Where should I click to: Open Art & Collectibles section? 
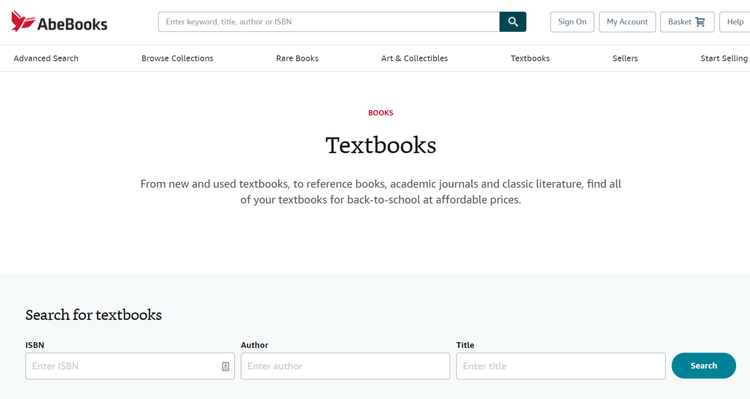[x=414, y=58]
